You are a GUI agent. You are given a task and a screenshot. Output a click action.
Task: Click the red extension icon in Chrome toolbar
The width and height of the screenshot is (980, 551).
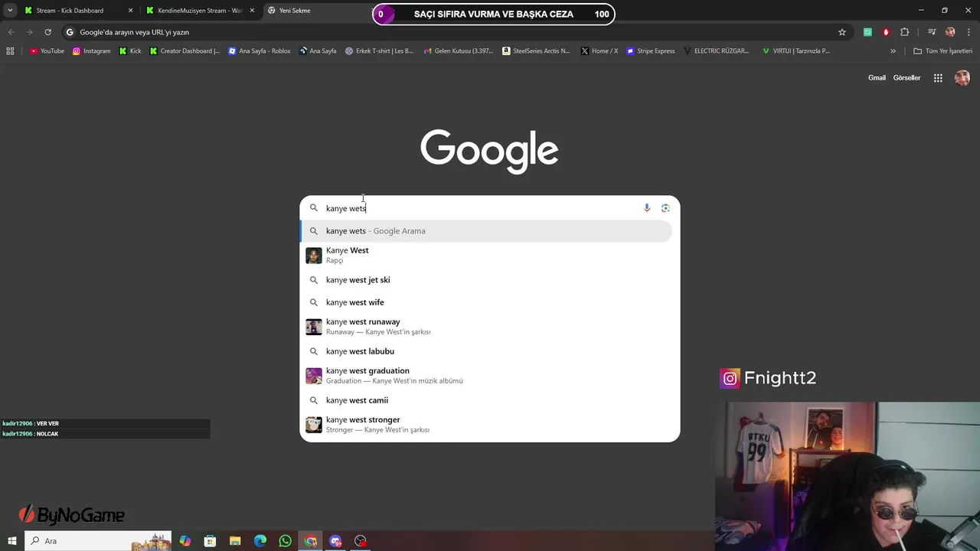886,32
